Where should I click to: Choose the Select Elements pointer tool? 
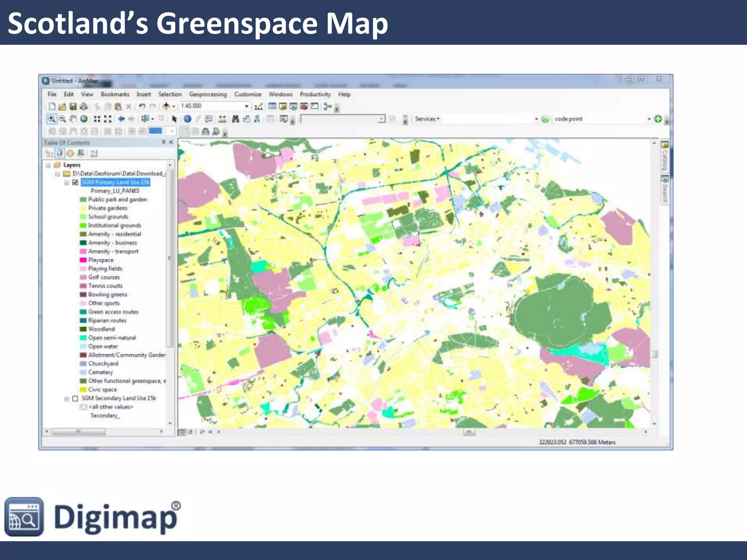pyautogui.click(x=174, y=119)
